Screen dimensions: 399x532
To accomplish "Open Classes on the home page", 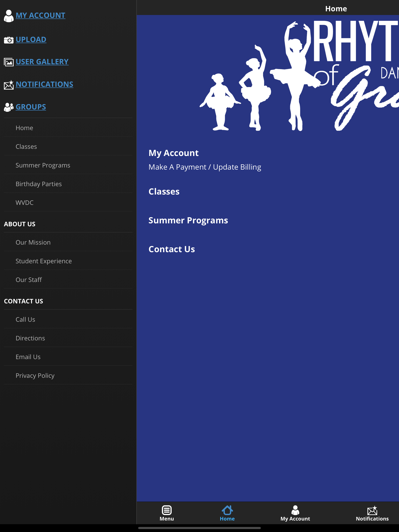I will pyautogui.click(x=164, y=191).
